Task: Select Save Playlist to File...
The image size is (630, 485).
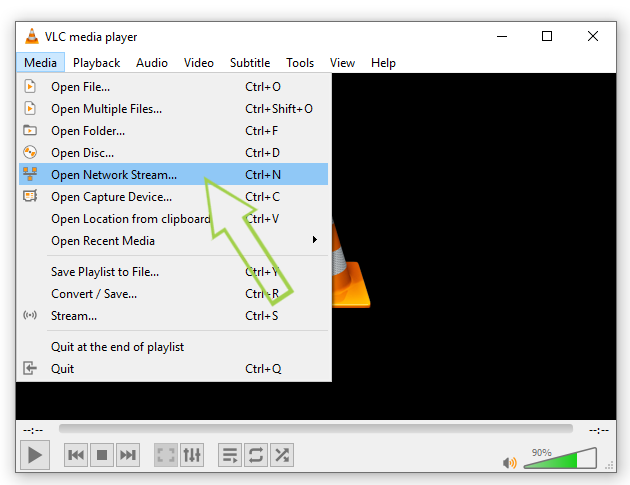Action: click(174, 272)
